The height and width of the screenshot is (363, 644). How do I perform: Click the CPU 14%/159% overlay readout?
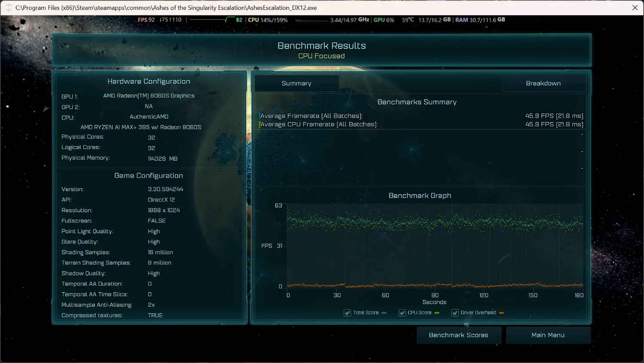coord(268,20)
